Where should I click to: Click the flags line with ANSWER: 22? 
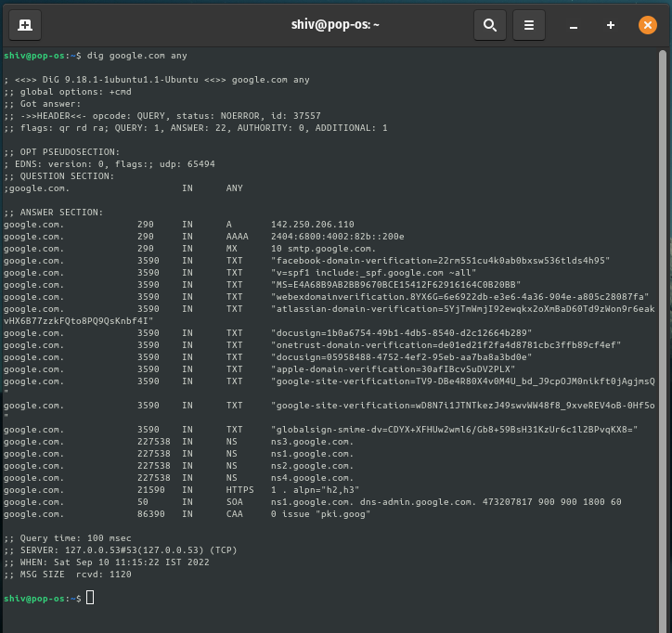point(196,128)
